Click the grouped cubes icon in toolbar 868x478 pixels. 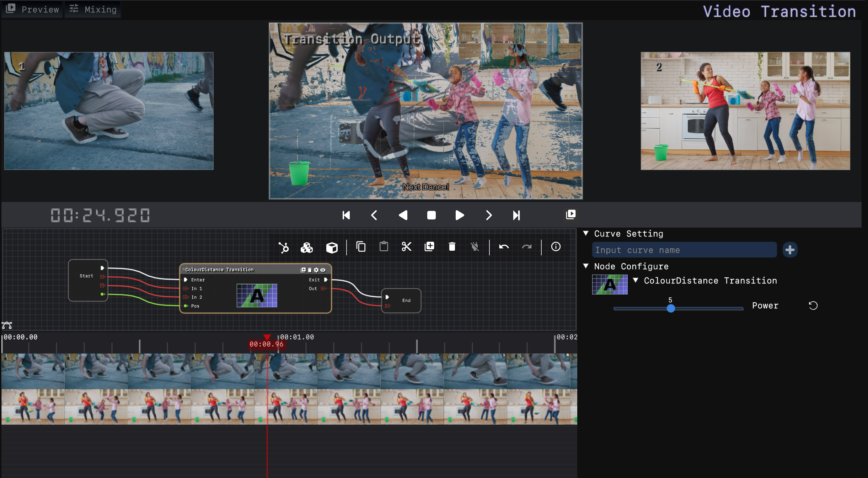pyautogui.click(x=306, y=247)
